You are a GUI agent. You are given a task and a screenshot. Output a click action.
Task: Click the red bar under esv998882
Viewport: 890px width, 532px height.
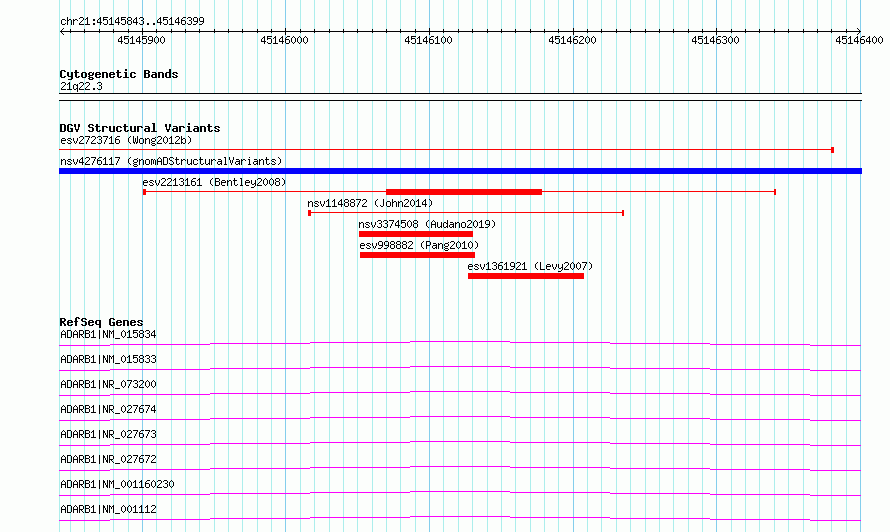point(417,255)
